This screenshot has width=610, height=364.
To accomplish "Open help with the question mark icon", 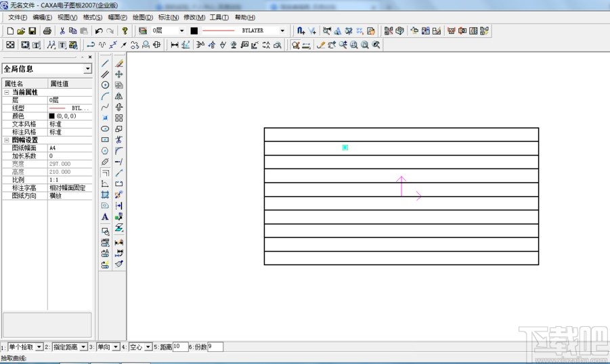I will [x=125, y=31].
